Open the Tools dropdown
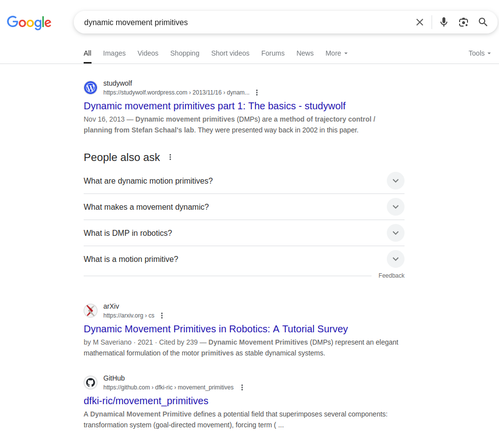499x448 pixels. [x=479, y=53]
